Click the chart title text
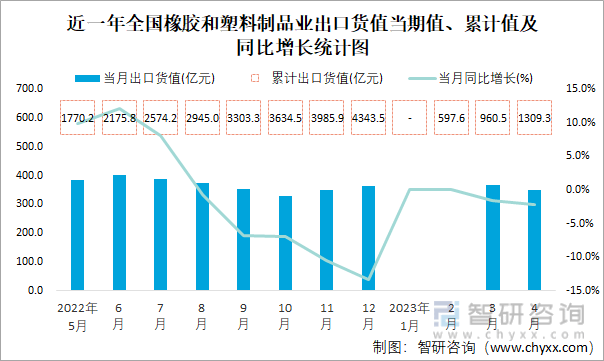The width and height of the screenshot is (604, 361). pyautogui.click(x=302, y=35)
